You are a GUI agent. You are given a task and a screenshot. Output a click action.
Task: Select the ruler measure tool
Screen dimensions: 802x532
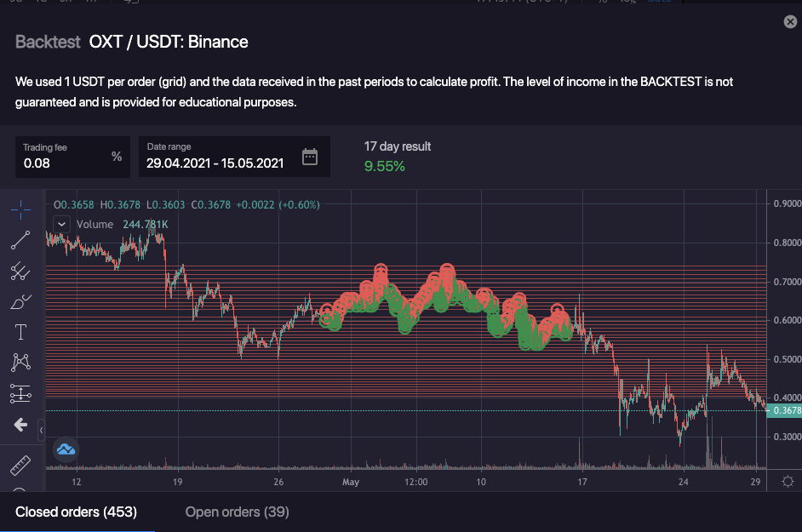[x=20, y=465]
